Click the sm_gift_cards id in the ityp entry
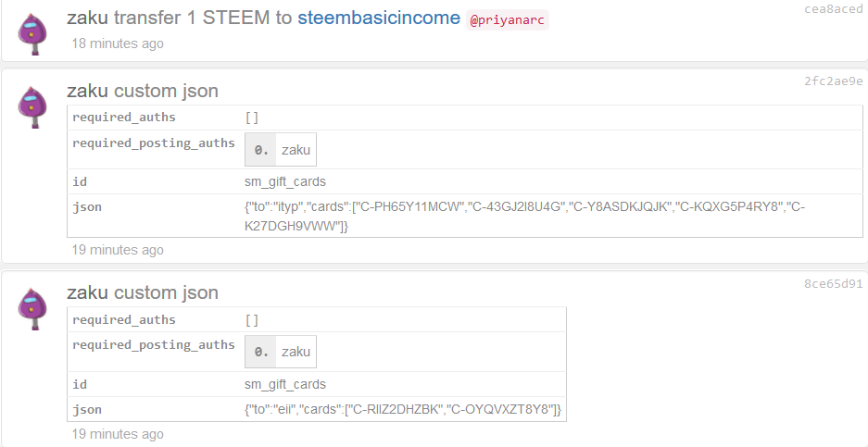Viewport: 868px width, 447px height. click(x=285, y=181)
